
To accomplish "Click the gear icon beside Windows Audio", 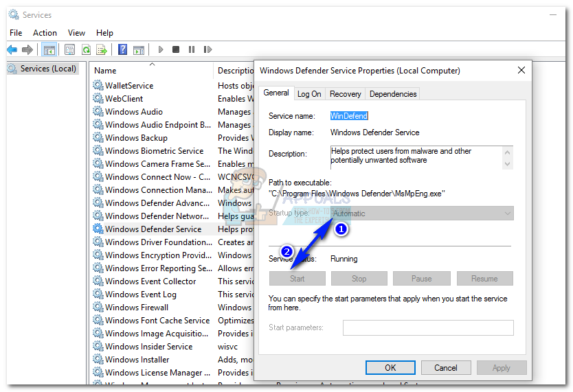I will click(x=98, y=112).
